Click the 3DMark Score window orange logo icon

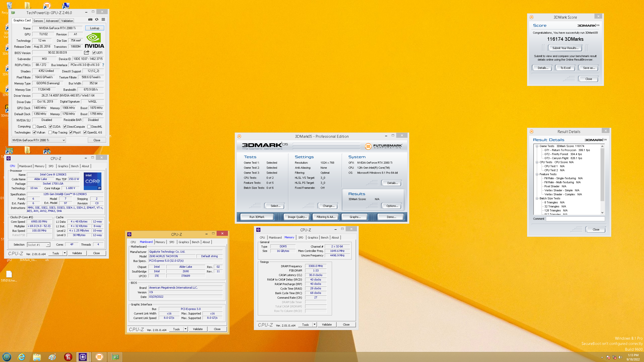[532, 17]
